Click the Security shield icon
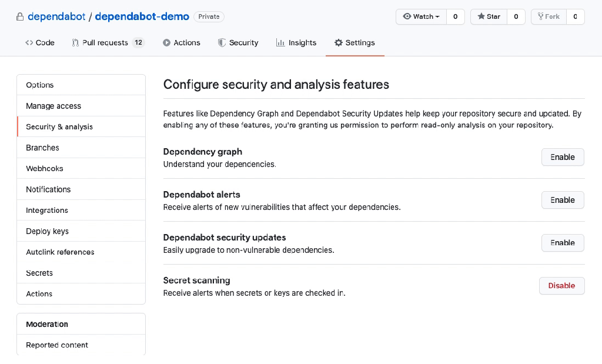Image resolution: width=602 pixels, height=364 pixels. coord(222,43)
